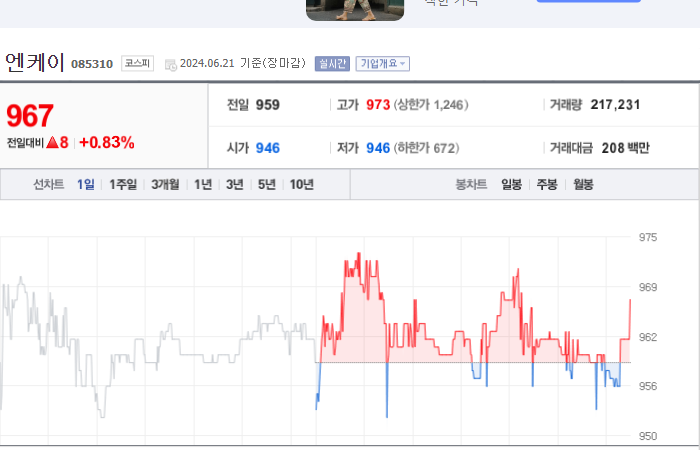Click the current price 967
This screenshot has height=450, width=700.
coord(30,116)
